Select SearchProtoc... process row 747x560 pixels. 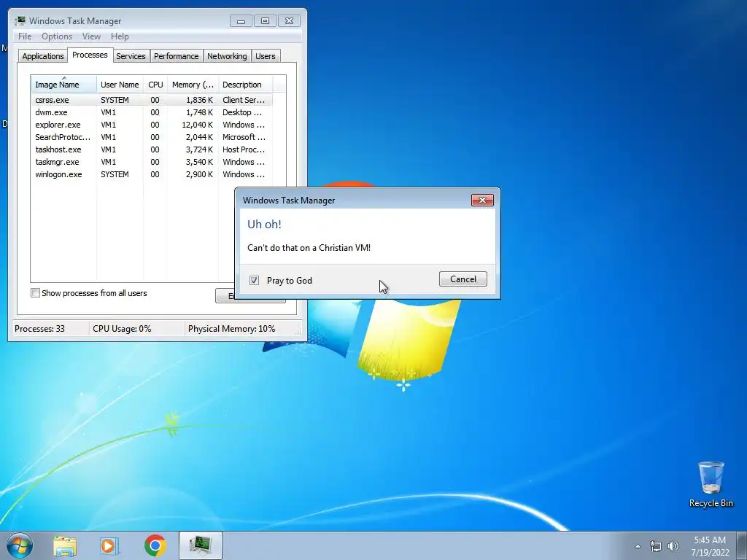tap(152, 137)
